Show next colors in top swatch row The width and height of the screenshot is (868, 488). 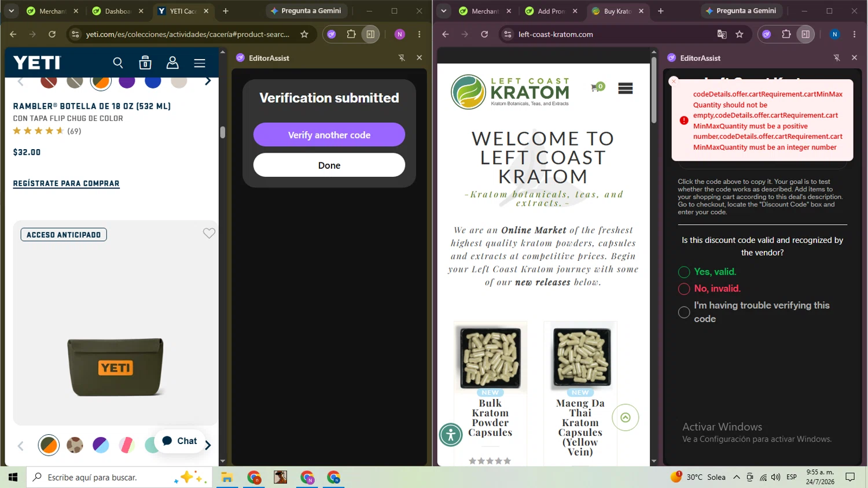coord(208,82)
